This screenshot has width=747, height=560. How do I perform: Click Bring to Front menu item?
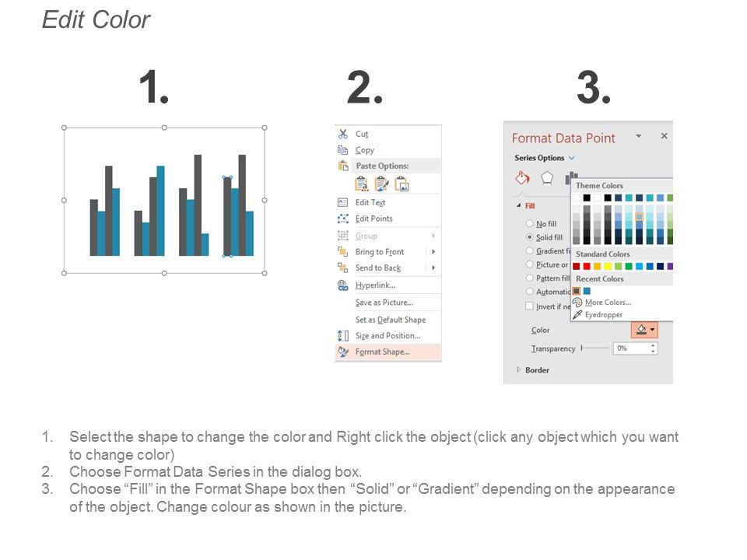pyautogui.click(x=378, y=251)
